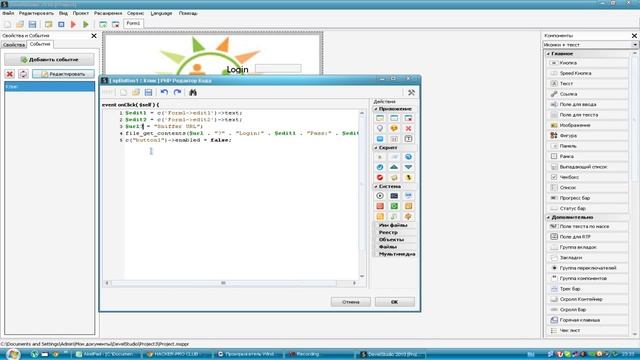Select the Прогресс бар component
640x360 pixels.
tap(587, 198)
